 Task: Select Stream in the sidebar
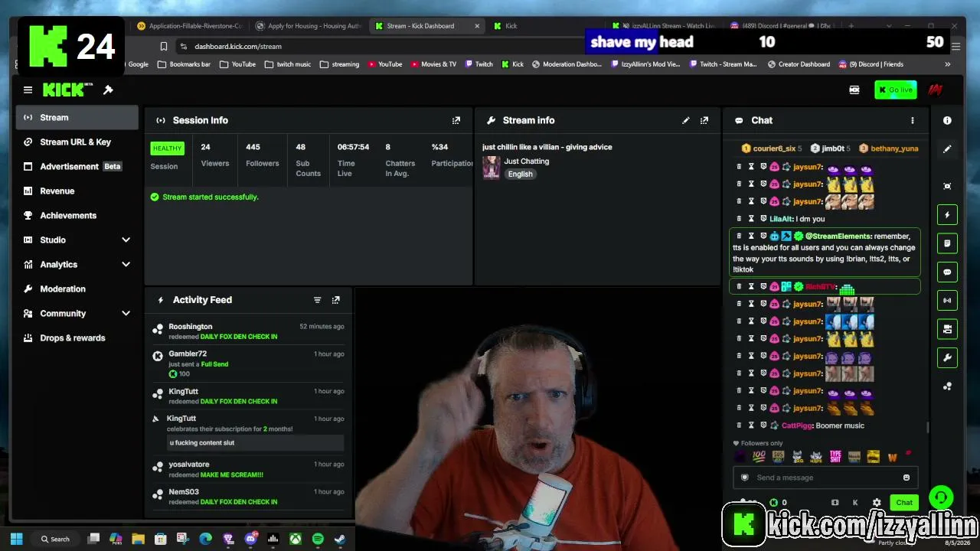pyautogui.click(x=77, y=118)
